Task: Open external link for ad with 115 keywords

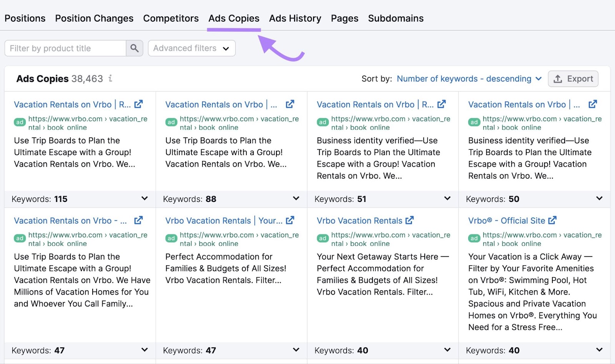Action: (138, 104)
